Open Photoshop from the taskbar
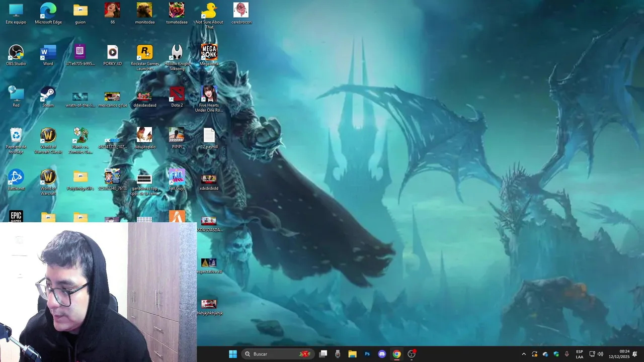The image size is (644, 362). 367,354
